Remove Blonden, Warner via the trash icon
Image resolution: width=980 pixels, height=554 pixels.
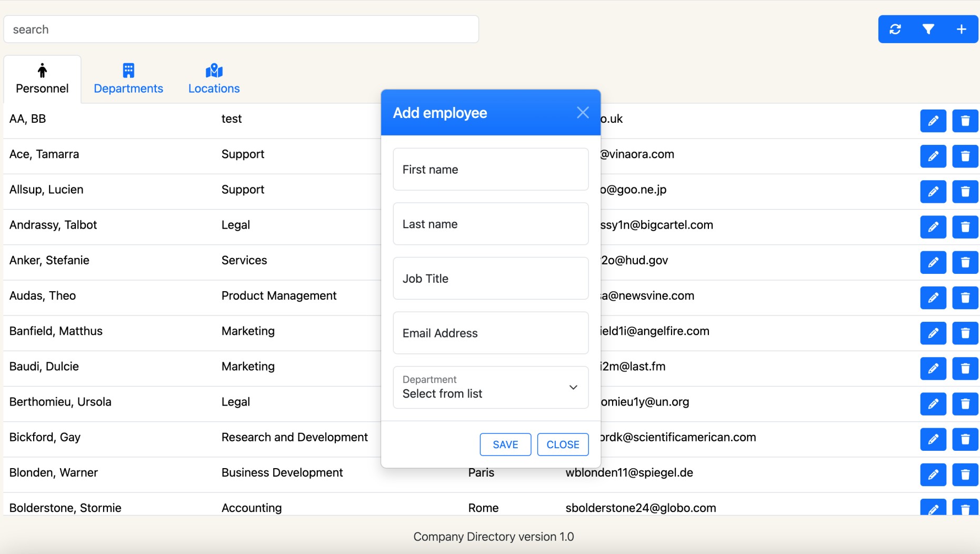(x=965, y=474)
